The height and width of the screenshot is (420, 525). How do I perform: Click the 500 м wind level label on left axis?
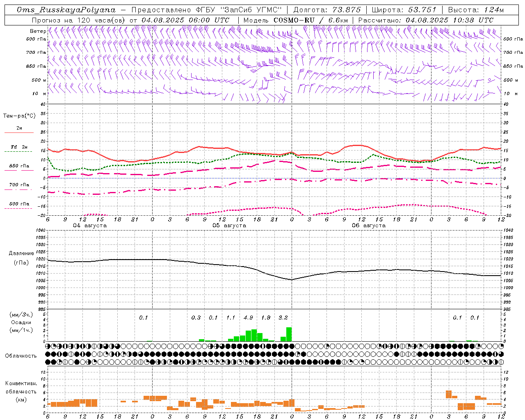coord(39,80)
